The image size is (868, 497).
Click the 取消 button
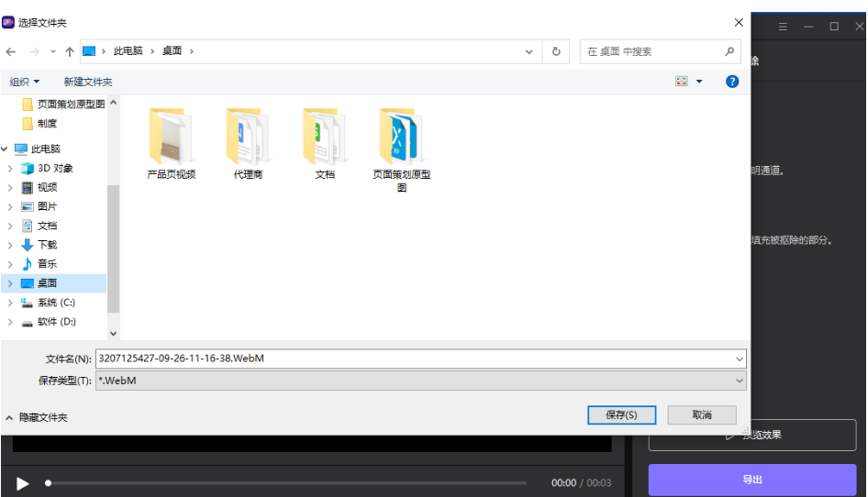702,415
